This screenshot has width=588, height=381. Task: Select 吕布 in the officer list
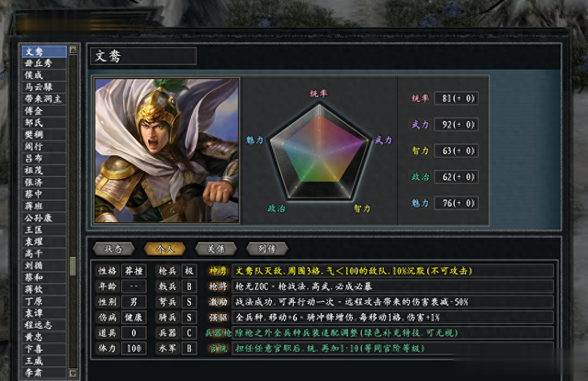tap(44, 159)
